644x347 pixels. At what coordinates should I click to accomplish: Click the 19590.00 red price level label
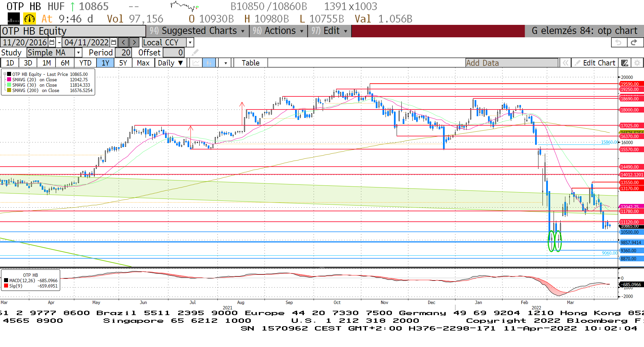tap(631, 84)
